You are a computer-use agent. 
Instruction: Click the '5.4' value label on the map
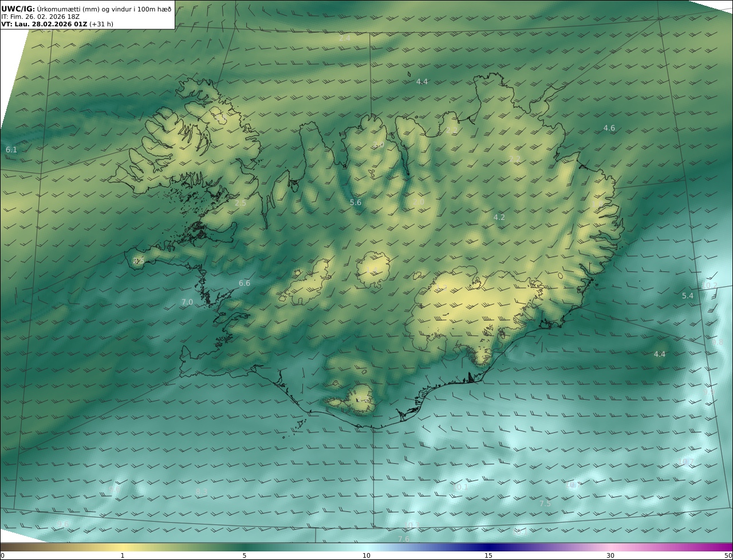click(688, 296)
